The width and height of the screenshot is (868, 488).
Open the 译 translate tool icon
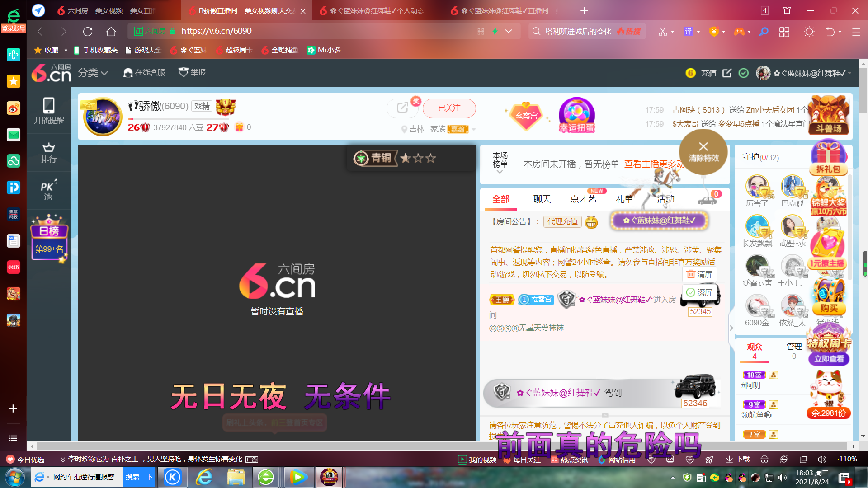688,32
